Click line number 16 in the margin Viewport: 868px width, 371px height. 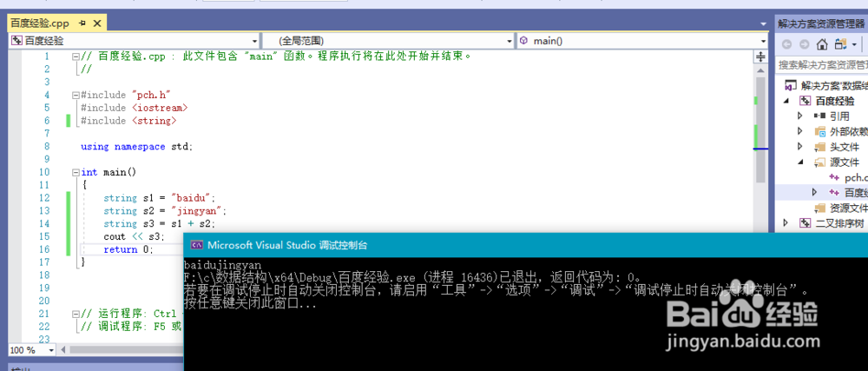coord(43,249)
